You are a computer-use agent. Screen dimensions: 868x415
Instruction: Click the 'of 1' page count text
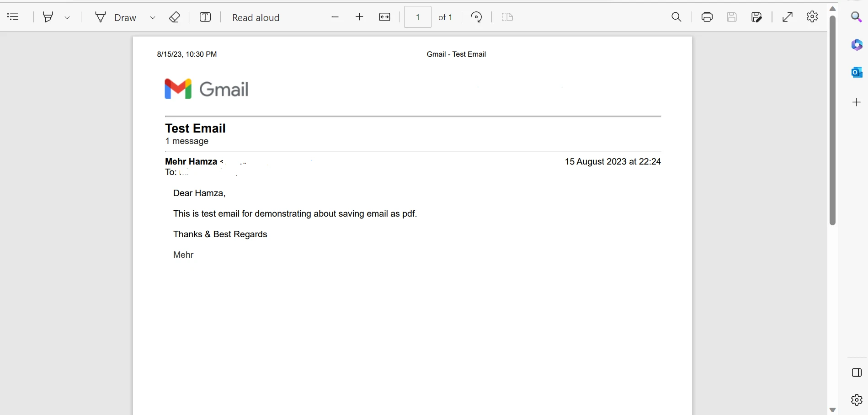[x=445, y=17]
